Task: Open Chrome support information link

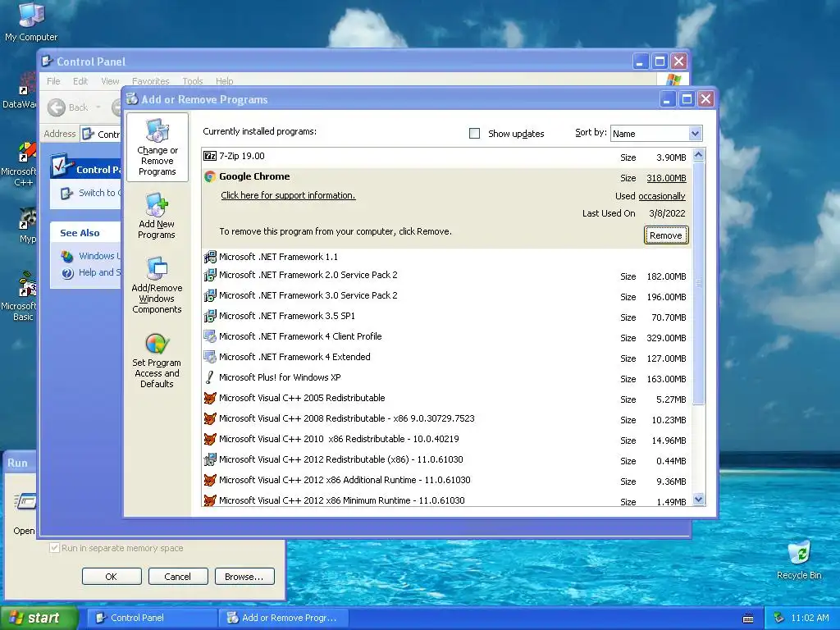Action: pyautogui.click(x=288, y=195)
